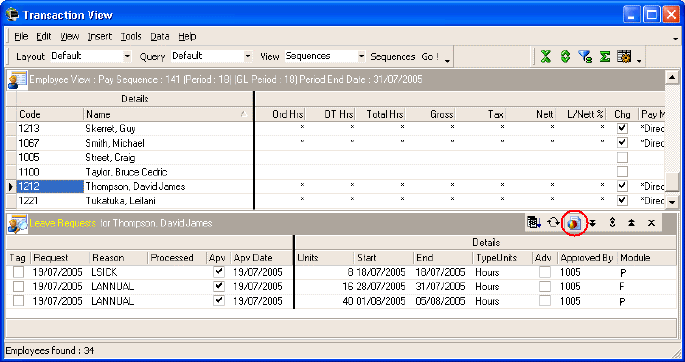Select the row selector for Thompson, David James

tap(11, 186)
